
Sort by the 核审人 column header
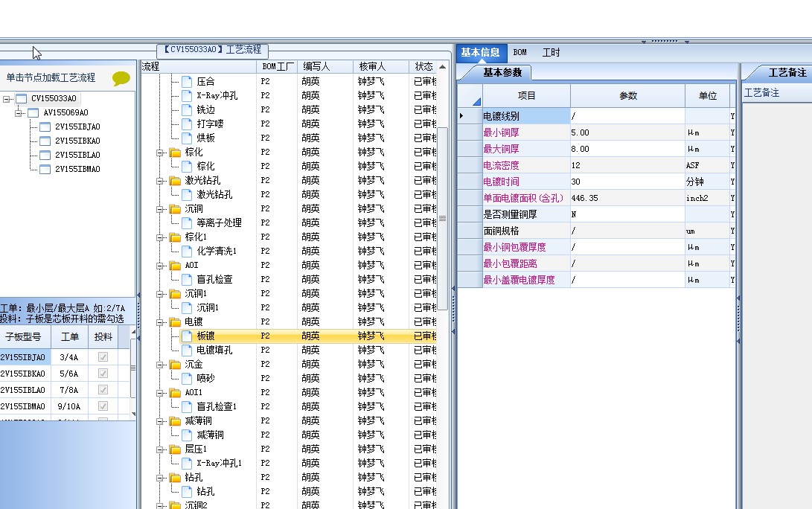pyautogui.click(x=380, y=67)
